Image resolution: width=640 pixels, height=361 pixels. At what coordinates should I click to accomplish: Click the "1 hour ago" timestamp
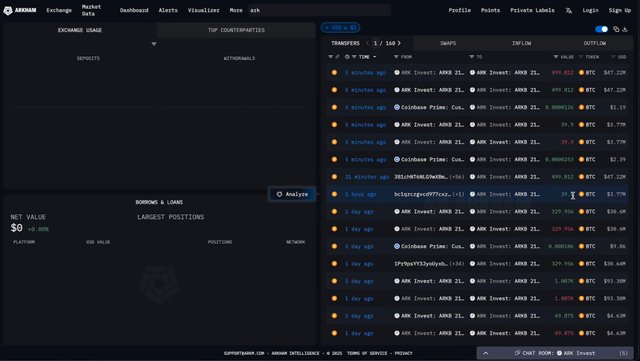360,194
